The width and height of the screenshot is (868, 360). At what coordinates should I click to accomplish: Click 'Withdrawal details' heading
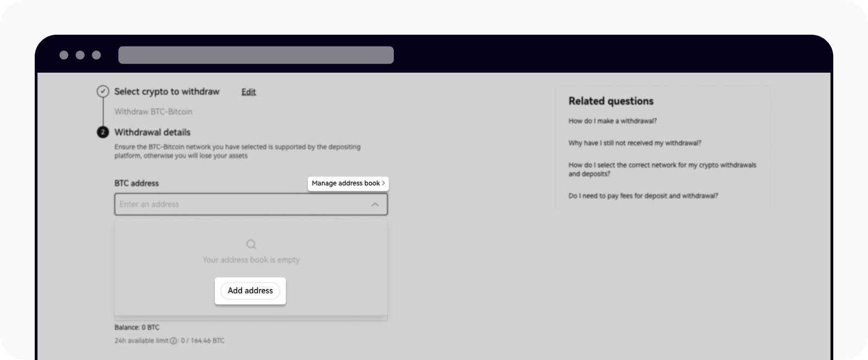pyautogui.click(x=152, y=132)
